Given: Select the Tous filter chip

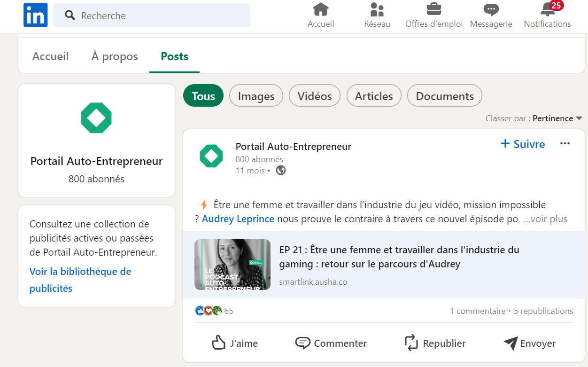Looking at the screenshot, I should click(x=203, y=96).
